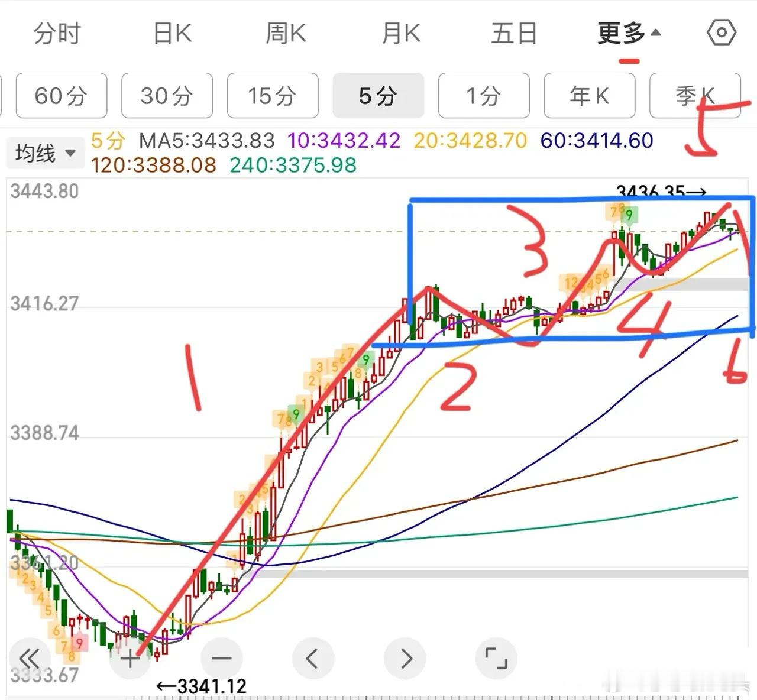Image resolution: width=757 pixels, height=700 pixels.
Task: Click the 20:3428.70 moving average value
Action: click(470, 141)
